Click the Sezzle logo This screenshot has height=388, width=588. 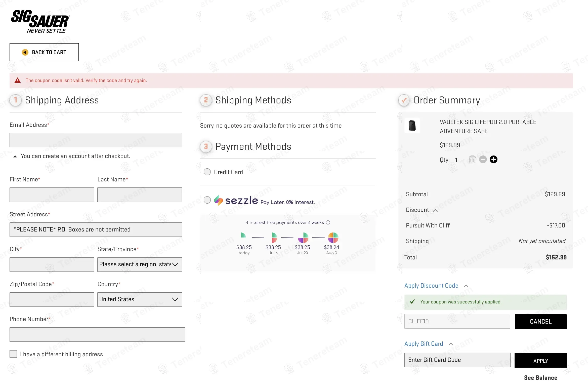click(236, 201)
